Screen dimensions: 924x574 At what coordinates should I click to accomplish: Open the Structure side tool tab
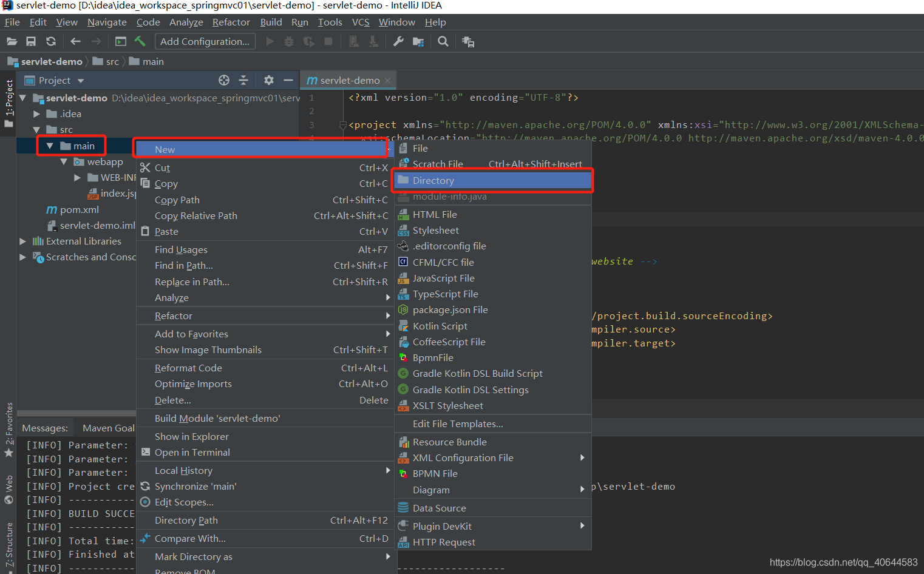(8, 546)
